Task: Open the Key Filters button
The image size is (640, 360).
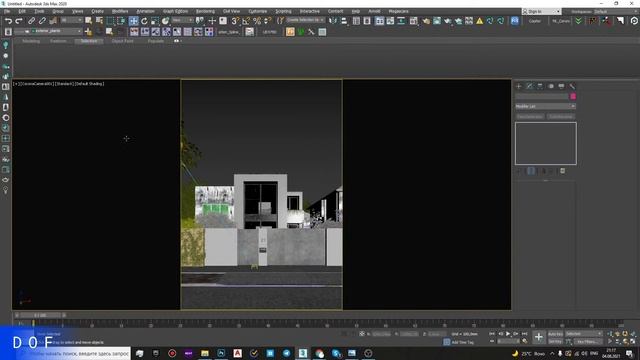Action: 588,342
